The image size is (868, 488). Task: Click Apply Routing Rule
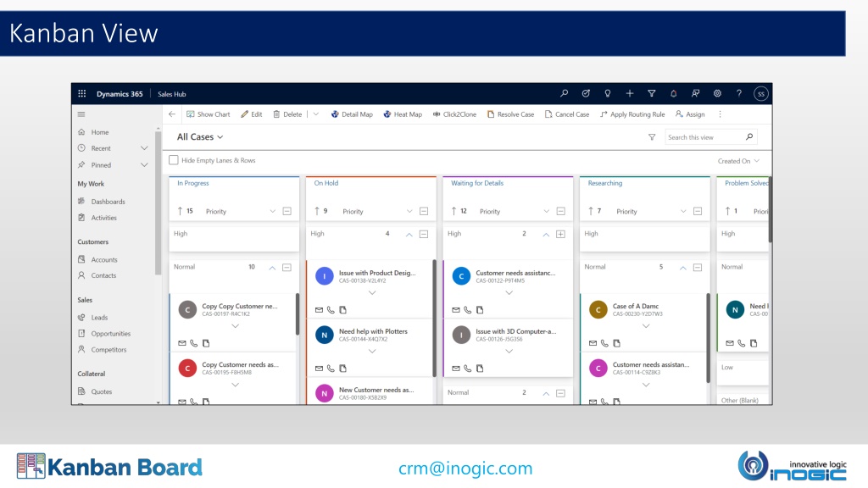(x=632, y=114)
